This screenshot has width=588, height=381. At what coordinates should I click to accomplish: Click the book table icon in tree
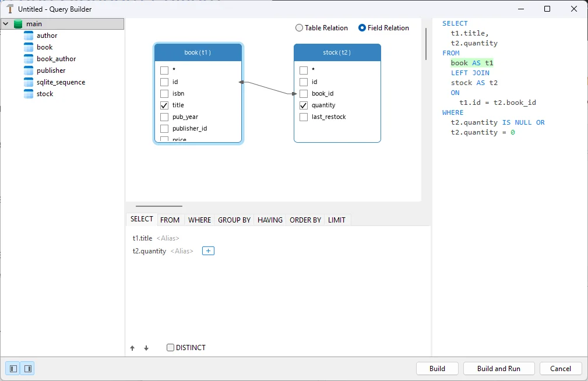coord(29,47)
